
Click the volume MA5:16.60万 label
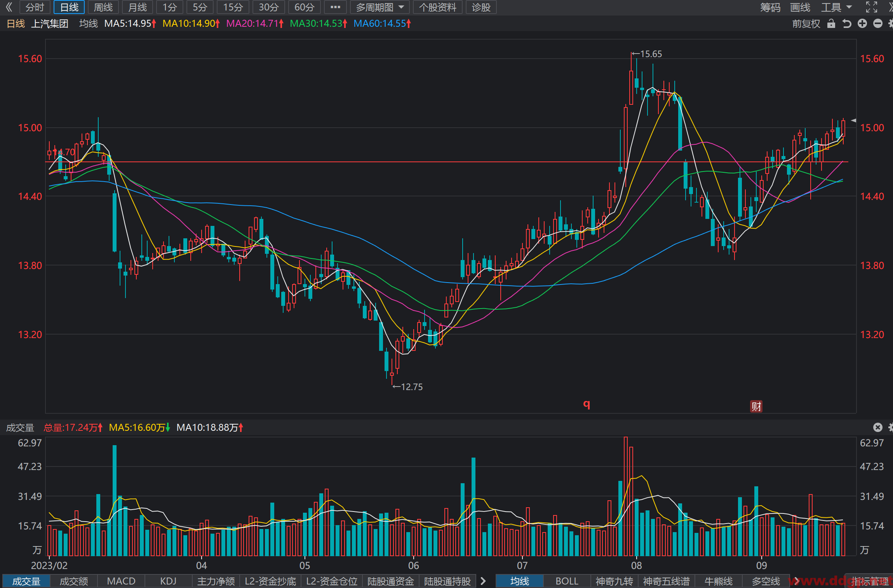point(139,428)
